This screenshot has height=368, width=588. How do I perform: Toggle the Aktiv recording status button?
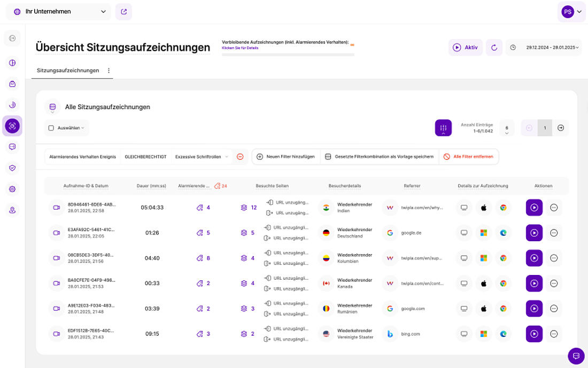(466, 48)
